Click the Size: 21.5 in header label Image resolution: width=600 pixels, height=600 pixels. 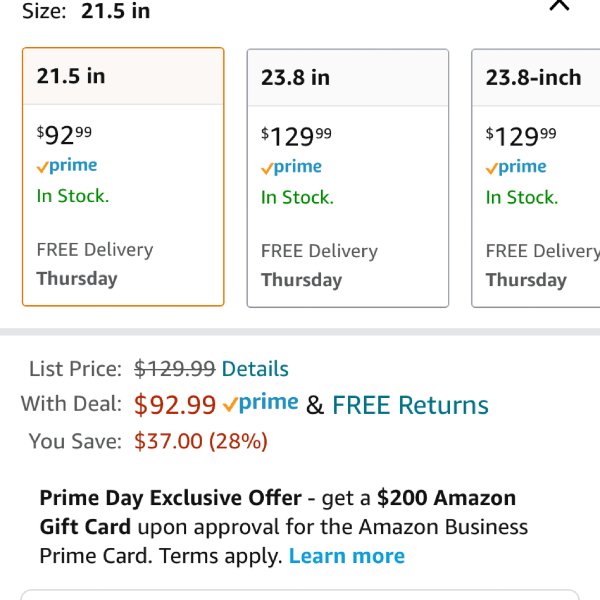86,10
